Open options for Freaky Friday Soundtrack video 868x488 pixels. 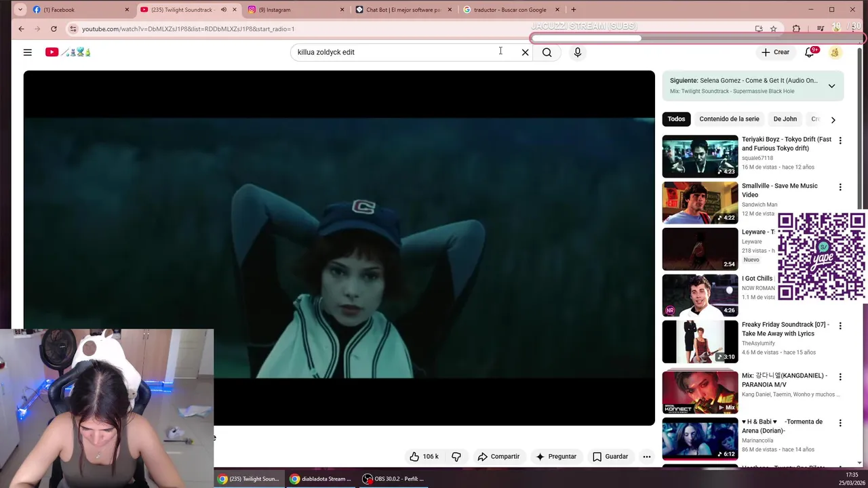coord(840,326)
